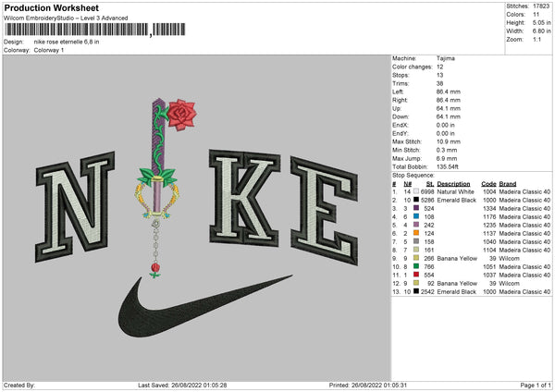Click the Height value 5.05 in
This screenshot has height=392, width=555.
pos(541,22)
